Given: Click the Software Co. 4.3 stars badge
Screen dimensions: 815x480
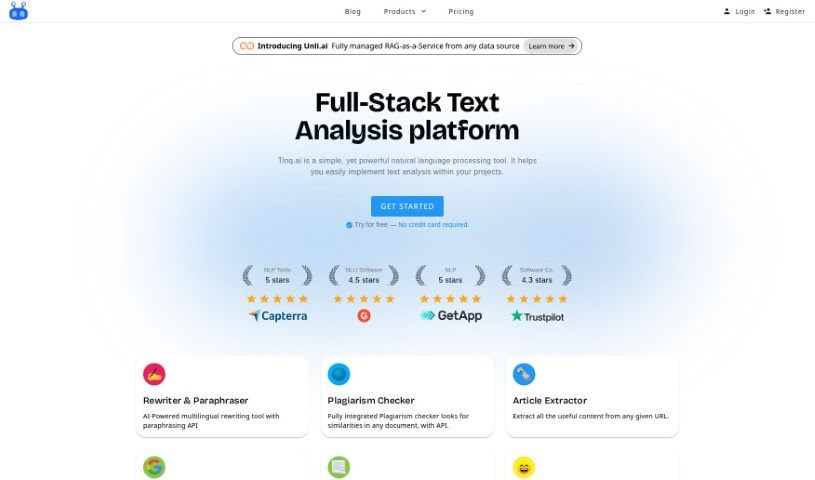Looking at the screenshot, I should (x=537, y=276).
